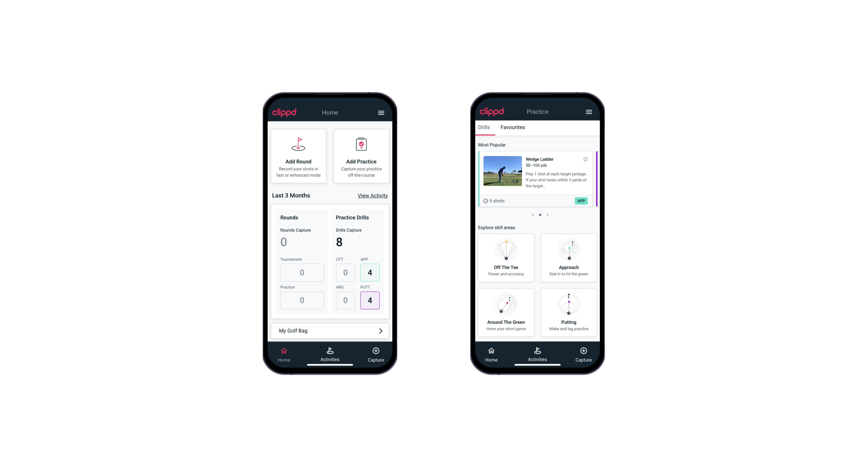The height and width of the screenshot is (467, 868).
Task: Tap the Add Round icon
Action: pyautogui.click(x=298, y=144)
